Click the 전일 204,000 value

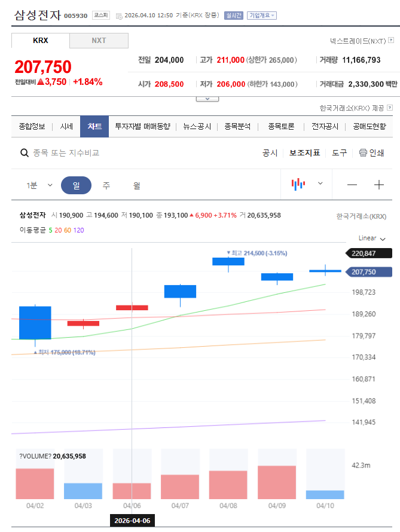(x=169, y=60)
